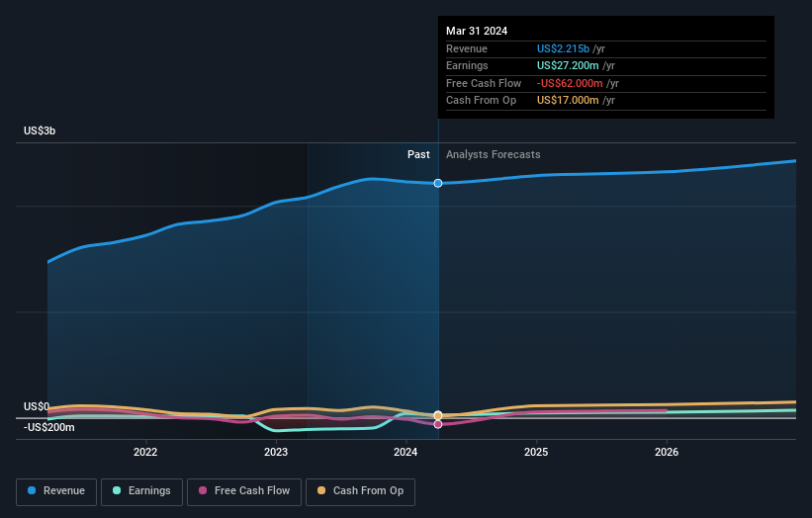Click the Revenue row label in tooltip
Viewport: 812px width, 518px height.
[x=467, y=48]
